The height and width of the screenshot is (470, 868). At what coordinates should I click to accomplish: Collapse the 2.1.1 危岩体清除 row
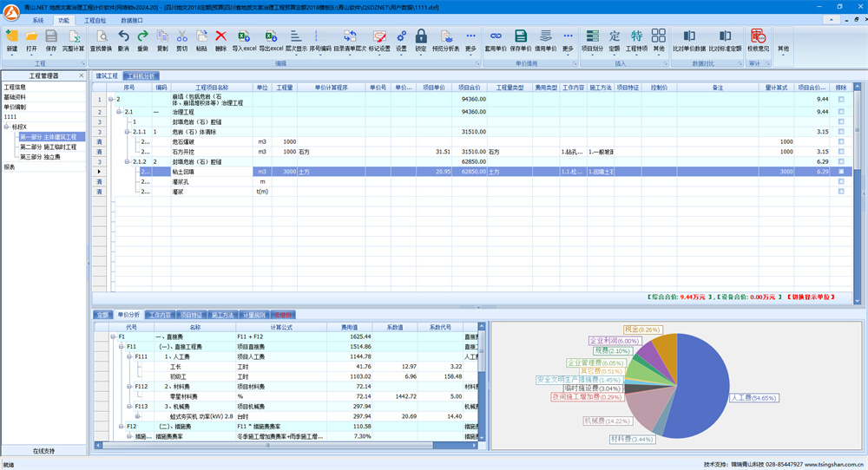[x=128, y=132]
